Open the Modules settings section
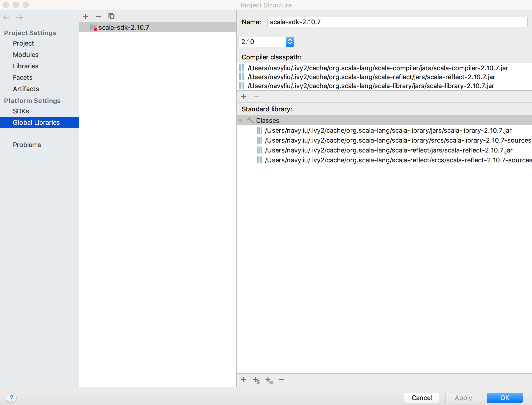532x405 pixels. pyautogui.click(x=26, y=55)
